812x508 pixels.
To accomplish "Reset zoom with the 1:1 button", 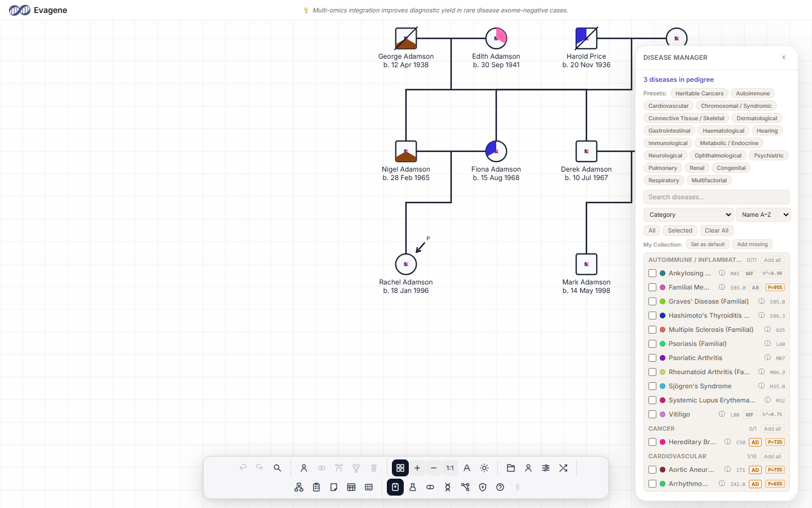I will (x=450, y=468).
